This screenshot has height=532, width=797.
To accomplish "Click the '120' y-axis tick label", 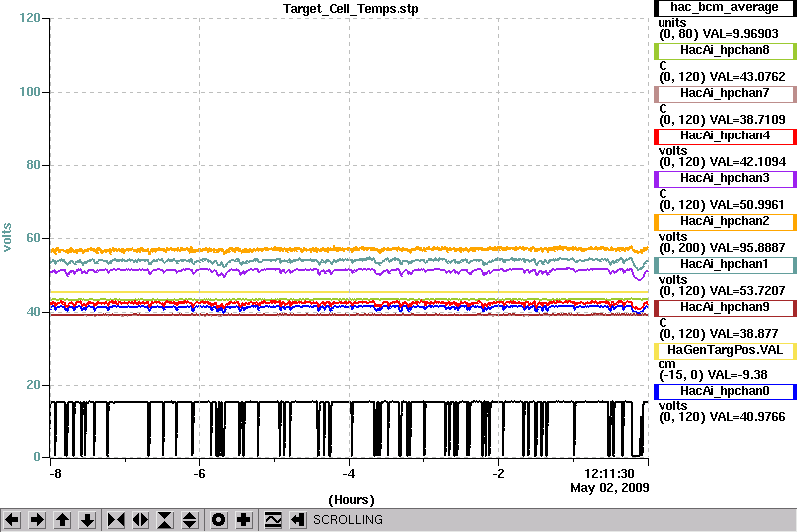I will (30, 18).
